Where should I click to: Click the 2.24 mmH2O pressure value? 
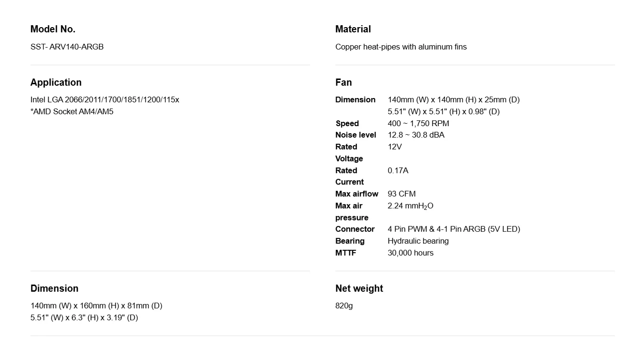click(411, 206)
